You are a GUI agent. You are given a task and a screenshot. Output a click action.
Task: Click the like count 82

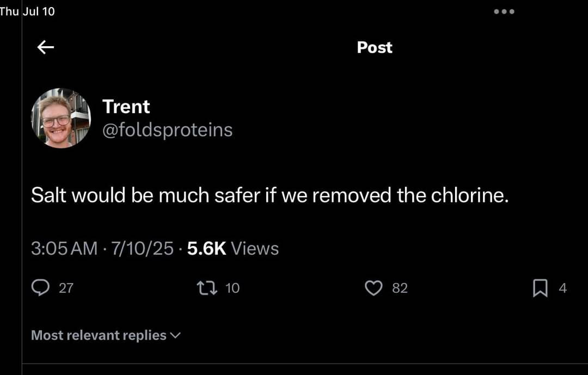click(400, 288)
